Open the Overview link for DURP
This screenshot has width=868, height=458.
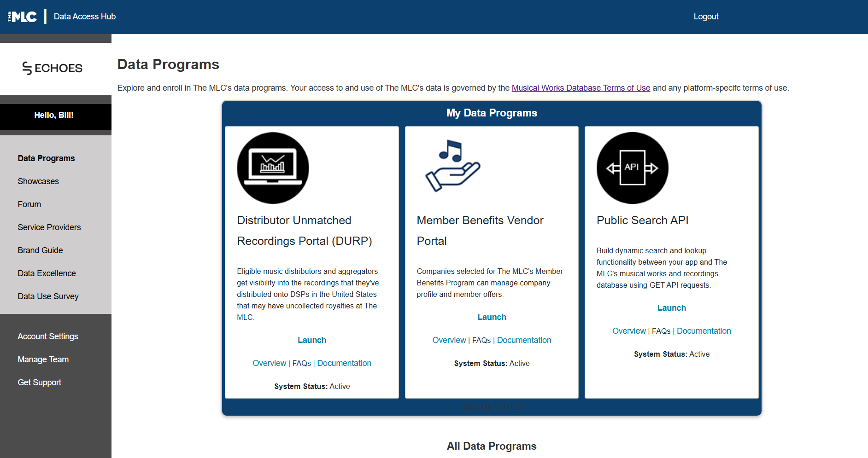click(x=270, y=363)
